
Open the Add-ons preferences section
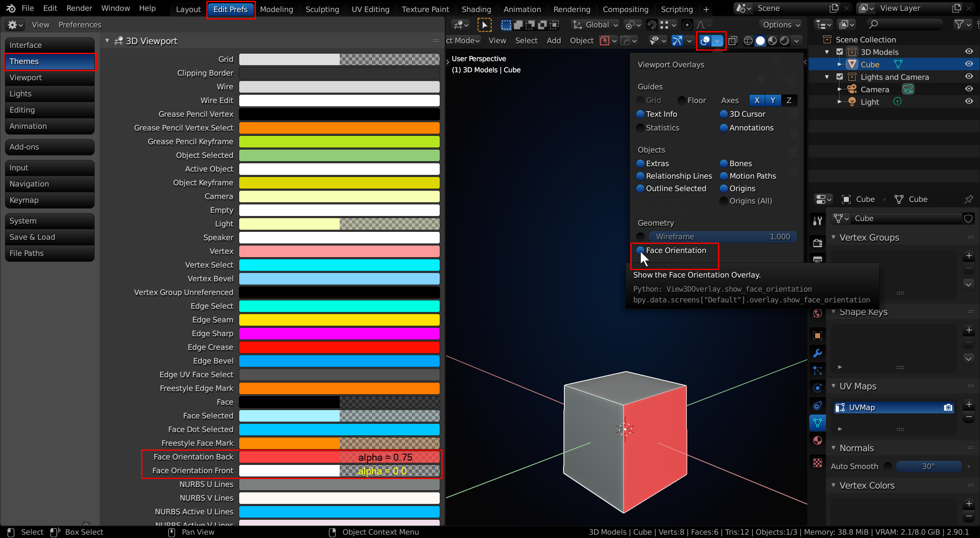(49, 147)
